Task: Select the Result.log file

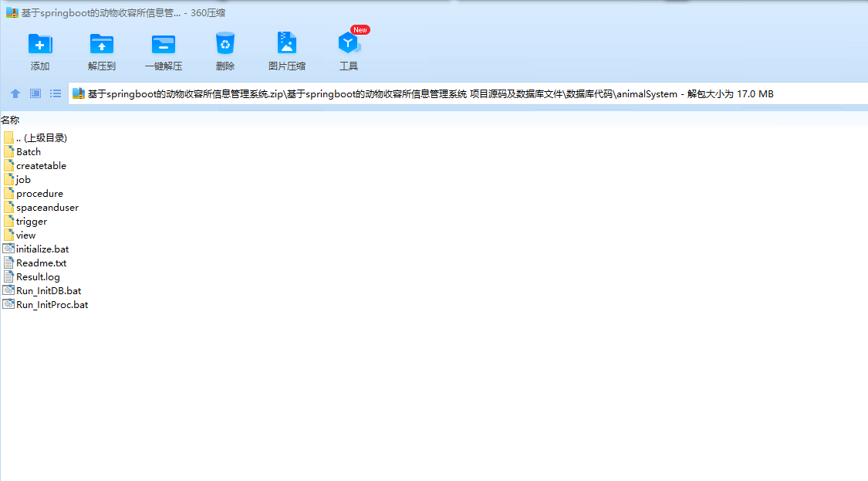Action: pyautogui.click(x=32, y=276)
